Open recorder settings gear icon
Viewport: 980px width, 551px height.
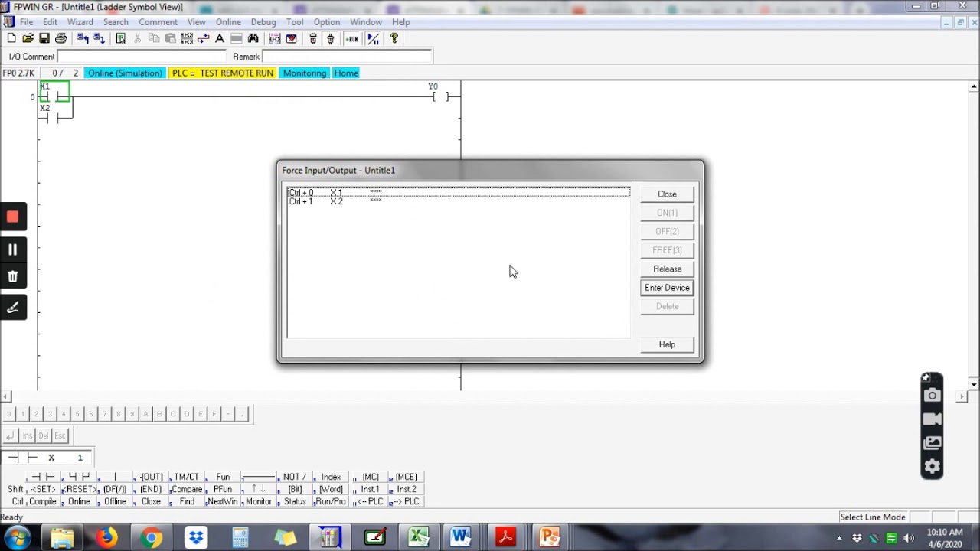pos(932,466)
